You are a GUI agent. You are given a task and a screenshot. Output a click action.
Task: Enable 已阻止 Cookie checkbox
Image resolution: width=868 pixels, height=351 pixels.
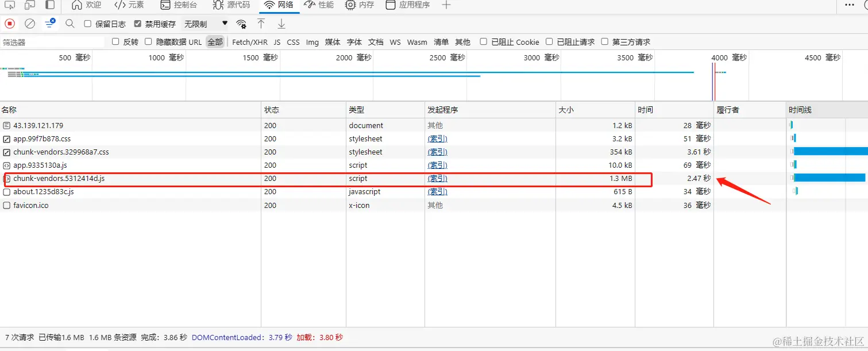coord(483,42)
